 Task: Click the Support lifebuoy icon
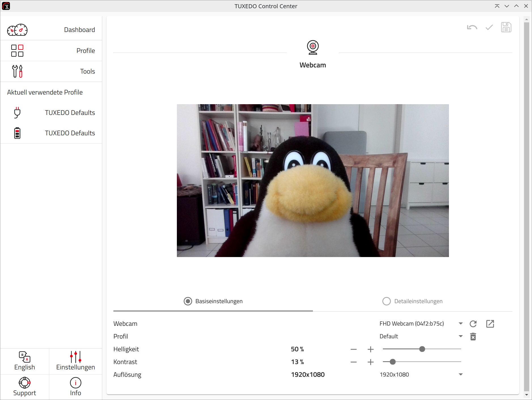[x=25, y=383]
